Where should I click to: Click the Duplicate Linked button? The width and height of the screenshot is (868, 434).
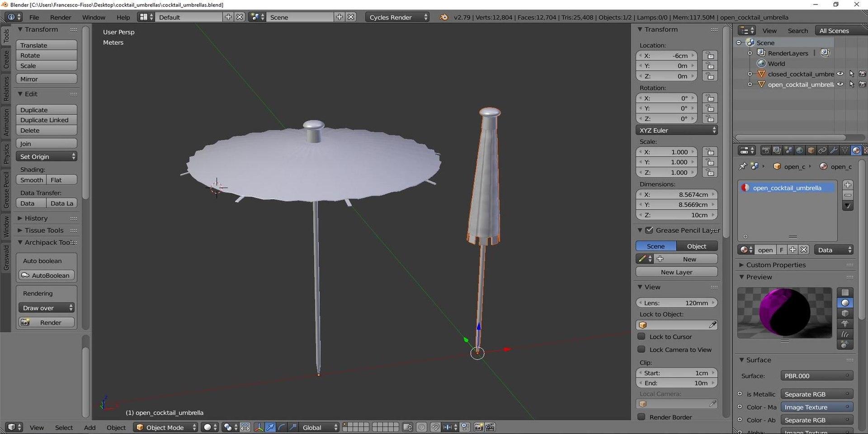point(47,120)
